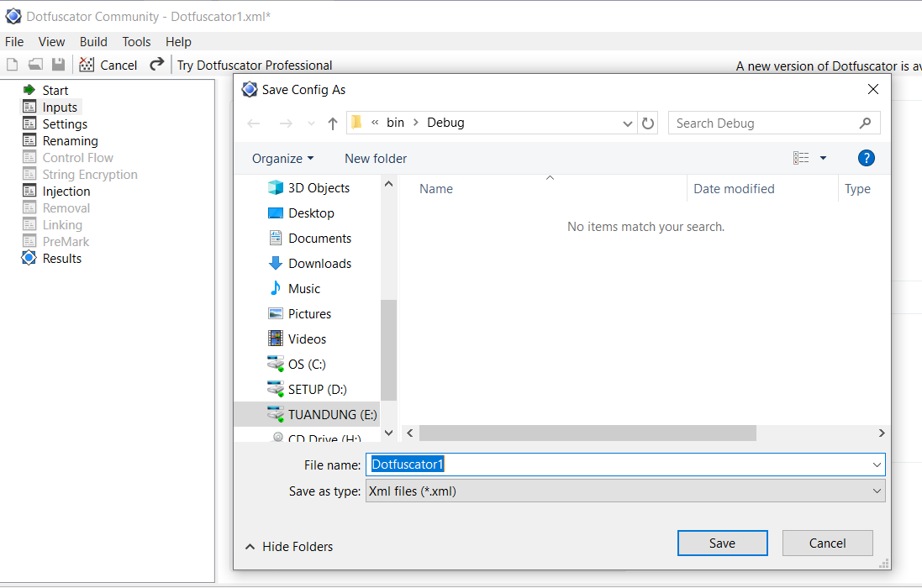Refresh the Debug folder listing
This screenshot has height=588, width=922.
(648, 123)
